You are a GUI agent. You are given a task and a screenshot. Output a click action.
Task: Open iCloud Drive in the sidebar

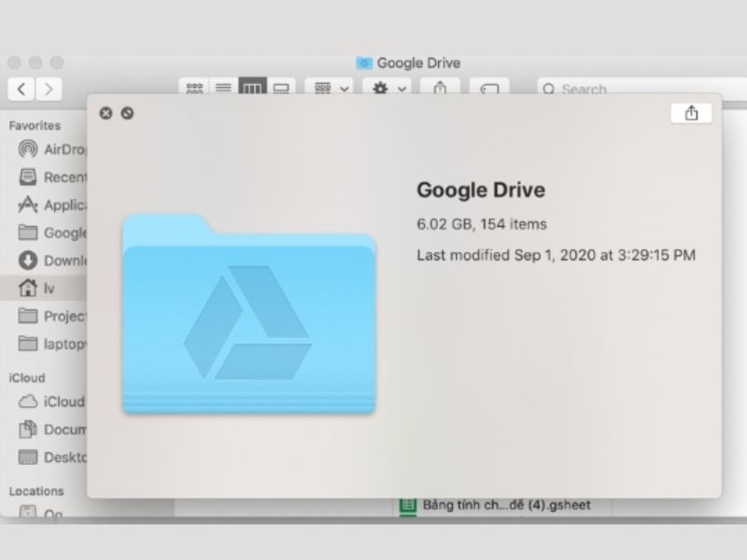[x=51, y=401]
